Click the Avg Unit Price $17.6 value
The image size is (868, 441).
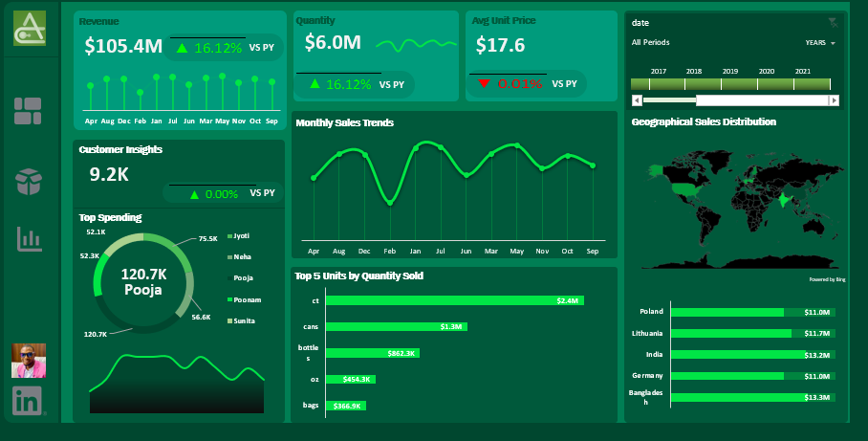pyautogui.click(x=500, y=45)
